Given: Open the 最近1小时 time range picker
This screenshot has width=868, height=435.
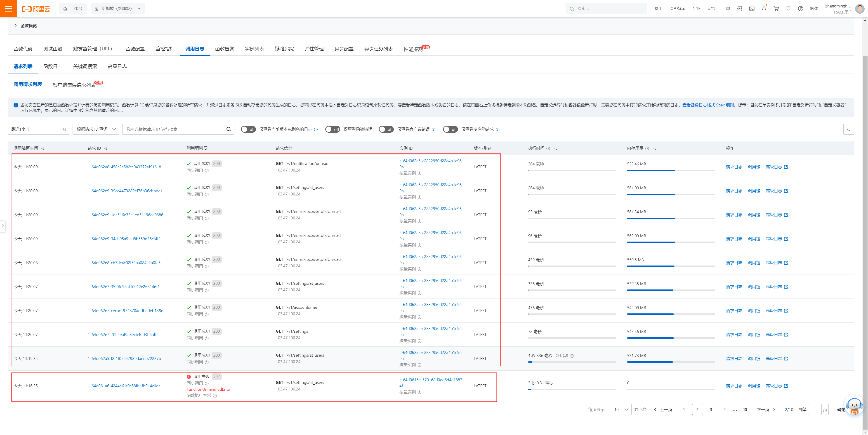Looking at the screenshot, I should pos(38,129).
